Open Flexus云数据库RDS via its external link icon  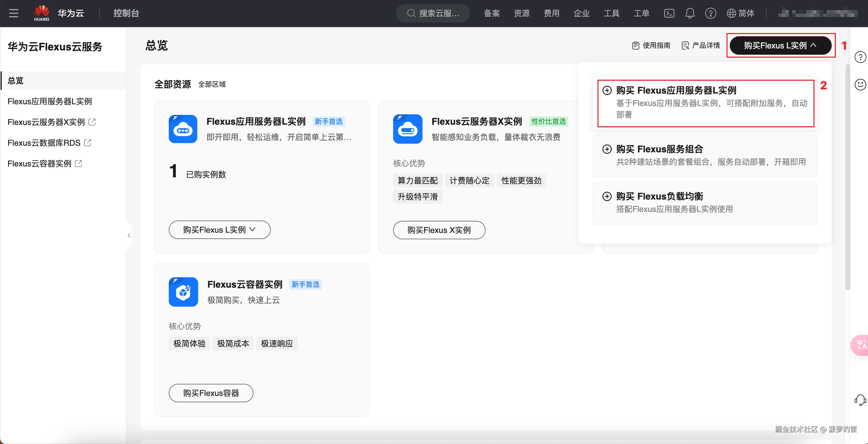click(87, 143)
